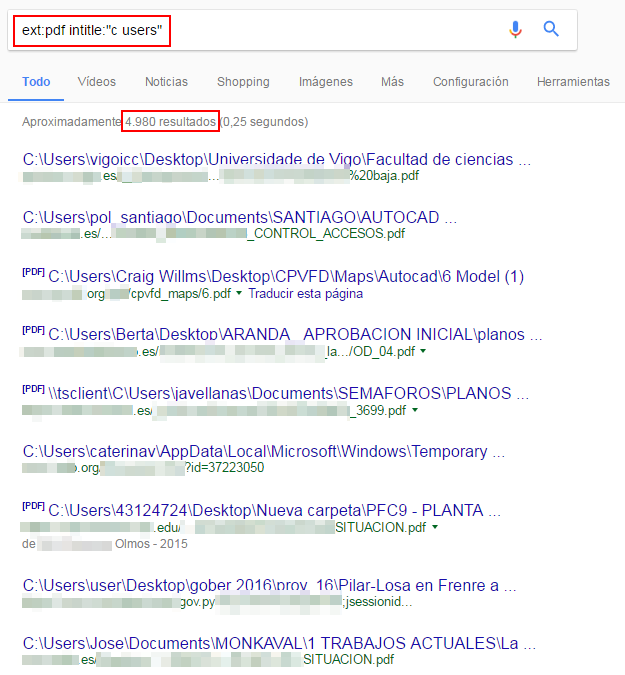Select the Shopping tab
Screen dimensions: 625x675
tap(243, 82)
